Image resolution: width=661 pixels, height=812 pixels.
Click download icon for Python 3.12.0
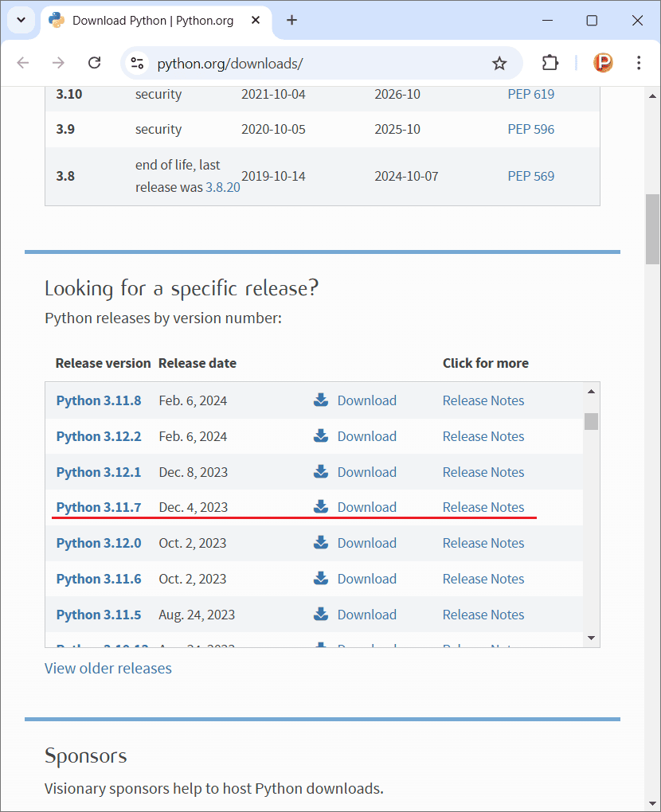pos(321,542)
